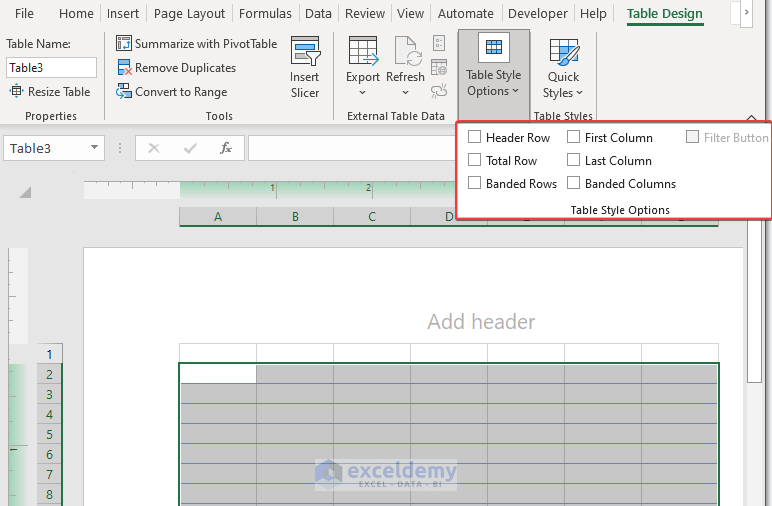Switch to the Insert tab
This screenshot has height=506, width=772.
[123, 13]
